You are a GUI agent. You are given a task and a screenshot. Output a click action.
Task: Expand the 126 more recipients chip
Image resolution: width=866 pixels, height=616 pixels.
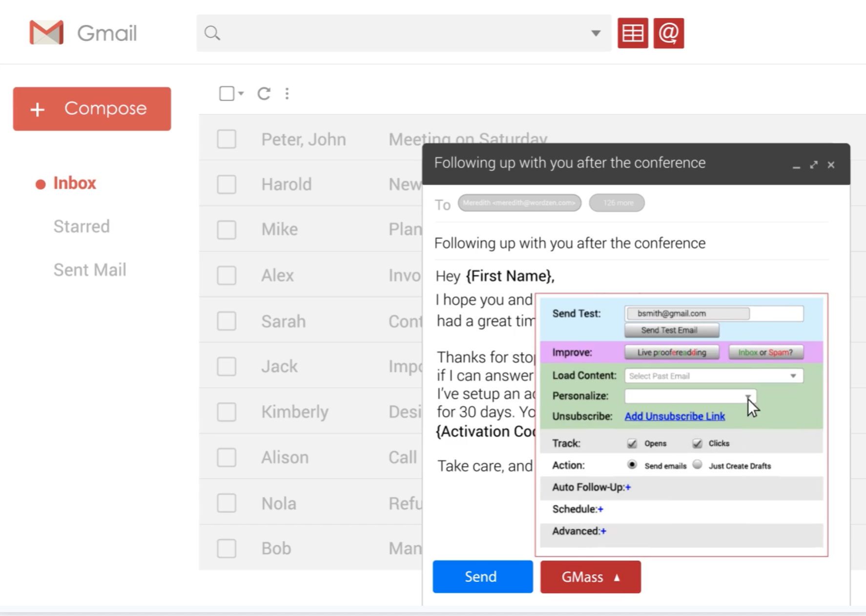(617, 203)
